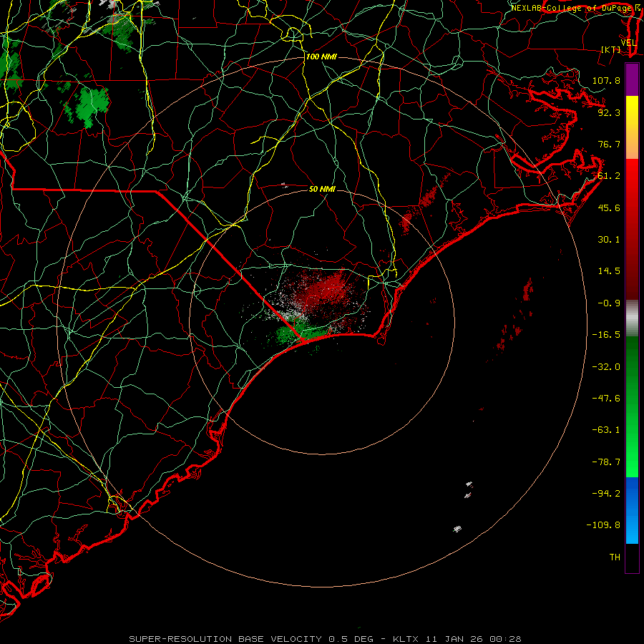Click the TH legend label
Viewport: 644px width, 644px height.
615,557
